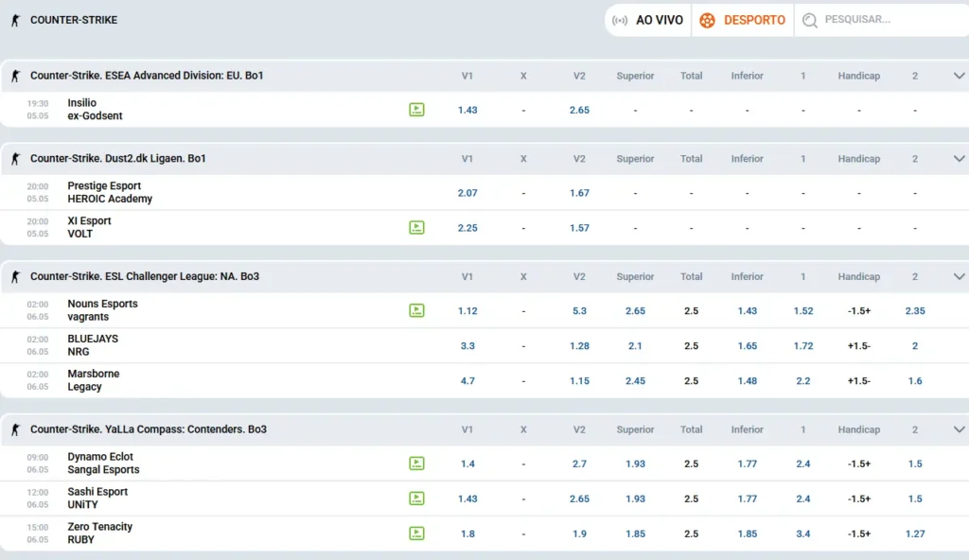Open YaLLa Compass: Contenders league link
The width and height of the screenshot is (969, 560).
pyautogui.click(x=149, y=429)
